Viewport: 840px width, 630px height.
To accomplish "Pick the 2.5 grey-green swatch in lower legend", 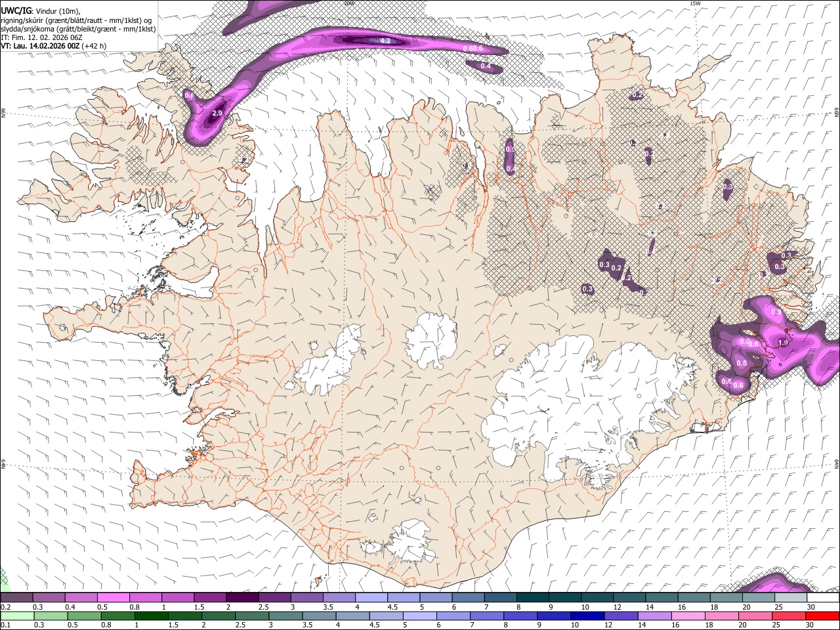I will [252, 616].
